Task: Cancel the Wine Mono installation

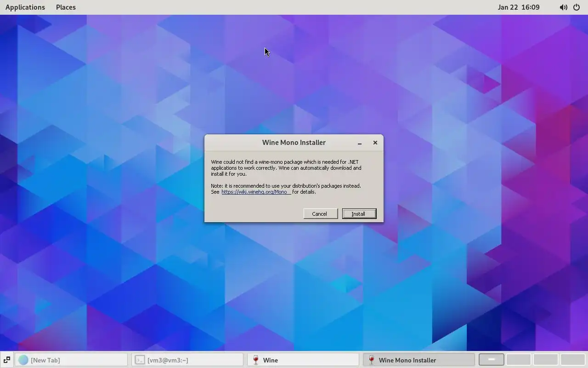Action: (x=320, y=213)
